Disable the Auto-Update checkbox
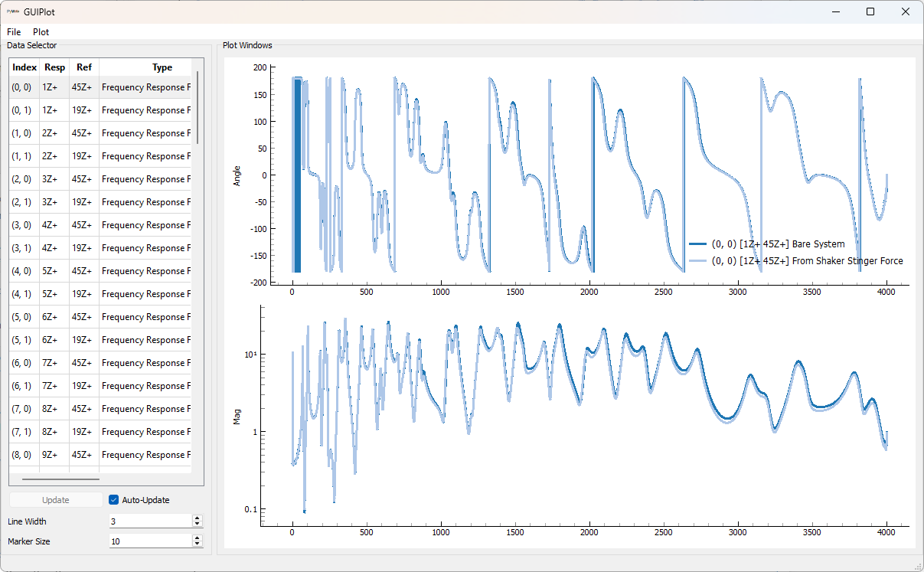Screen dimensions: 924x572 pyautogui.click(x=114, y=500)
